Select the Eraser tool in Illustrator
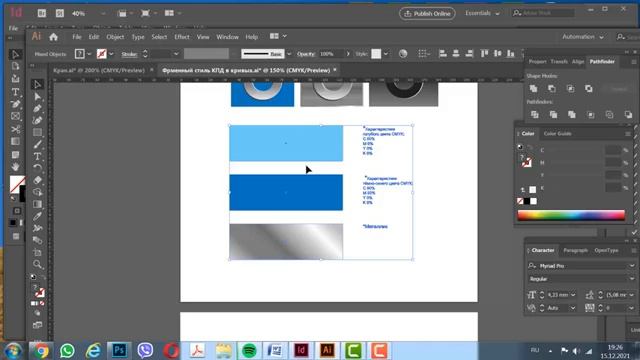 (x=37, y=180)
